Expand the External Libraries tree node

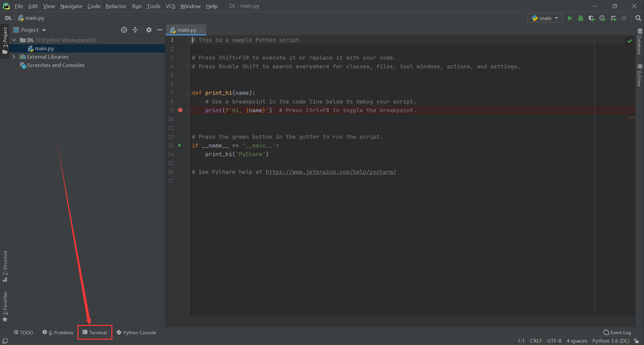point(14,57)
